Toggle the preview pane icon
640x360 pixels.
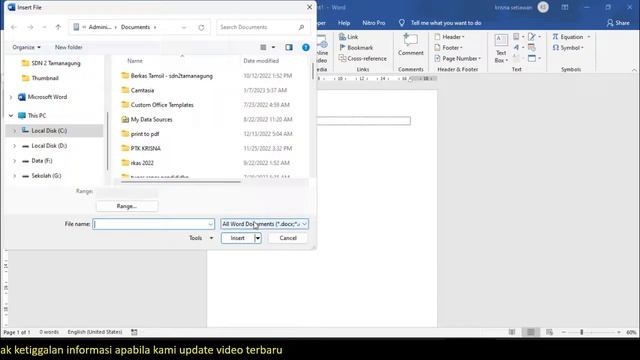point(289,47)
